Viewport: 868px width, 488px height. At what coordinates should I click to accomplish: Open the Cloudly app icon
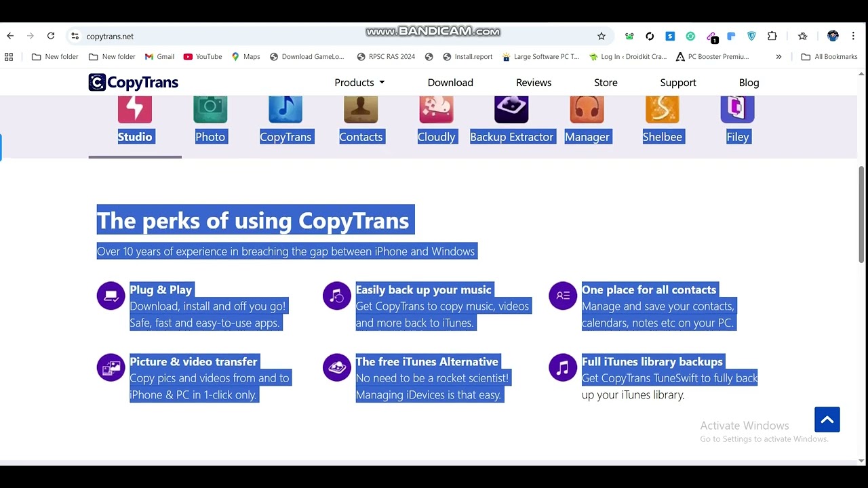click(436, 109)
